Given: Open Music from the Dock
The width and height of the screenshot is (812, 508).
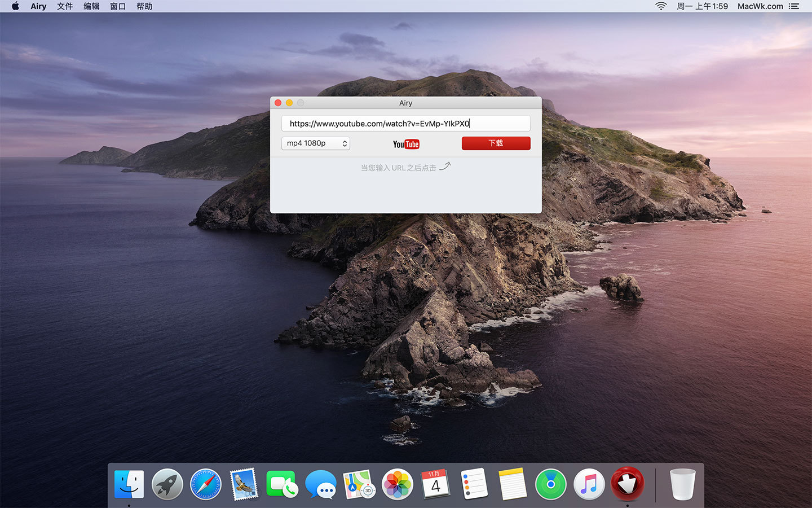Looking at the screenshot, I should pos(589,484).
